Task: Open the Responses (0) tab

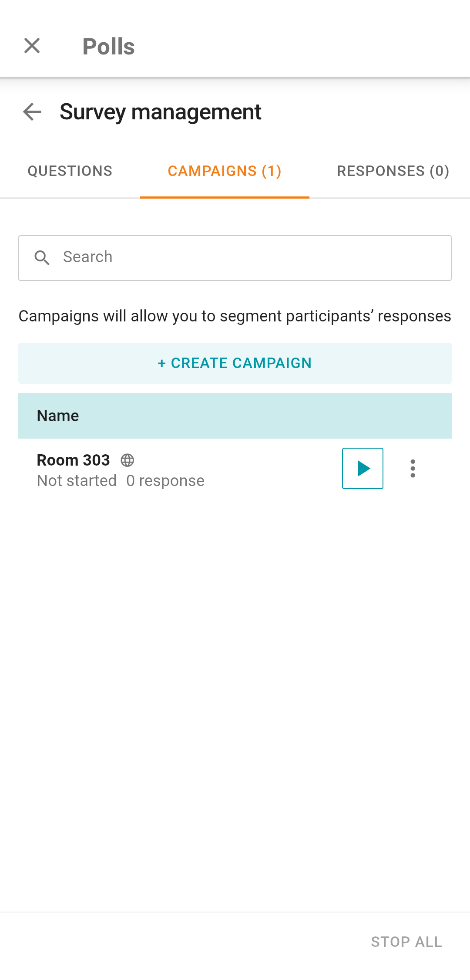Action: (x=393, y=171)
